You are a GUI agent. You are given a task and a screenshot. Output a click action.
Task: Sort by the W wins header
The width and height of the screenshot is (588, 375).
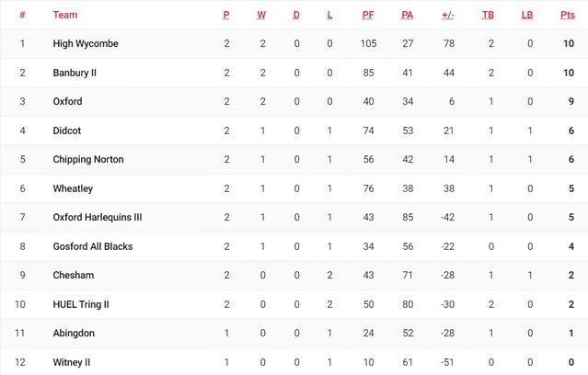click(x=261, y=16)
